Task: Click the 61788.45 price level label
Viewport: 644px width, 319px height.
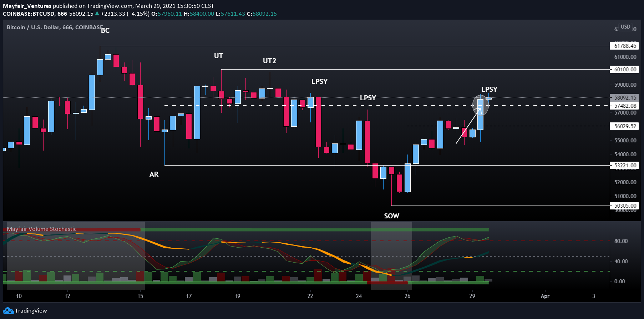Action: pyautogui.click(x=625, y=46)
